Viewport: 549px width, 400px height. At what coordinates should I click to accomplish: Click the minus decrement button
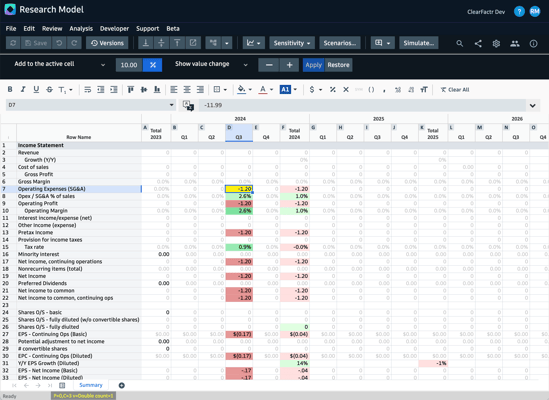click(269, 65)
